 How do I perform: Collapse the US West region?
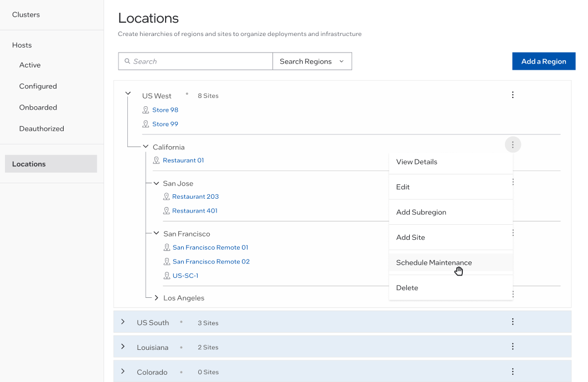128,94
